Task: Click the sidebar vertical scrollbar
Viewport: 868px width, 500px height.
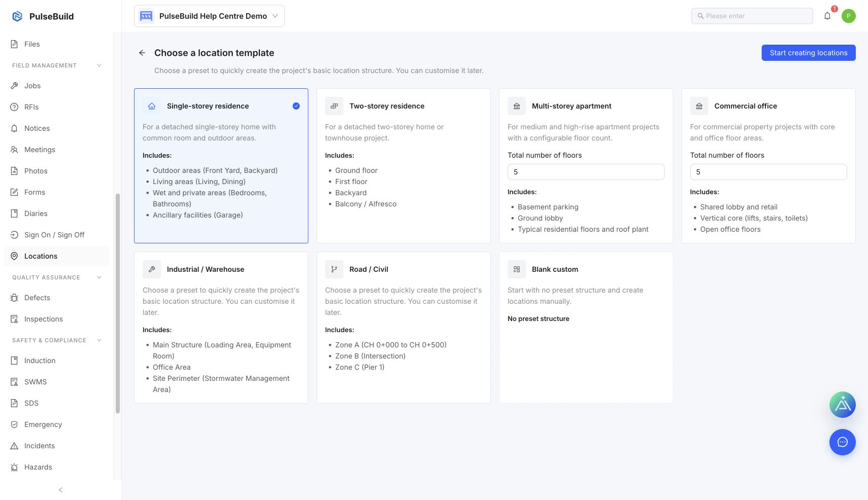Action: (118, 303)
